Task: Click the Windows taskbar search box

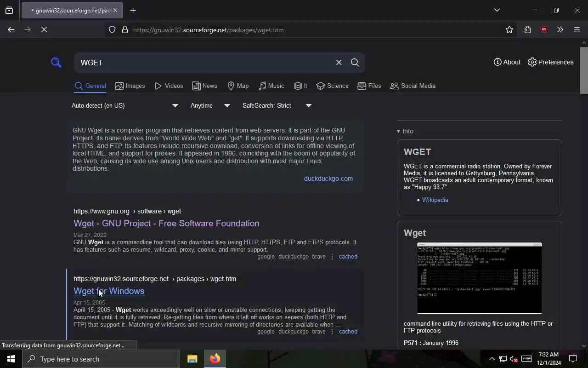Action: pyautogui.click(x=101, y=359)
